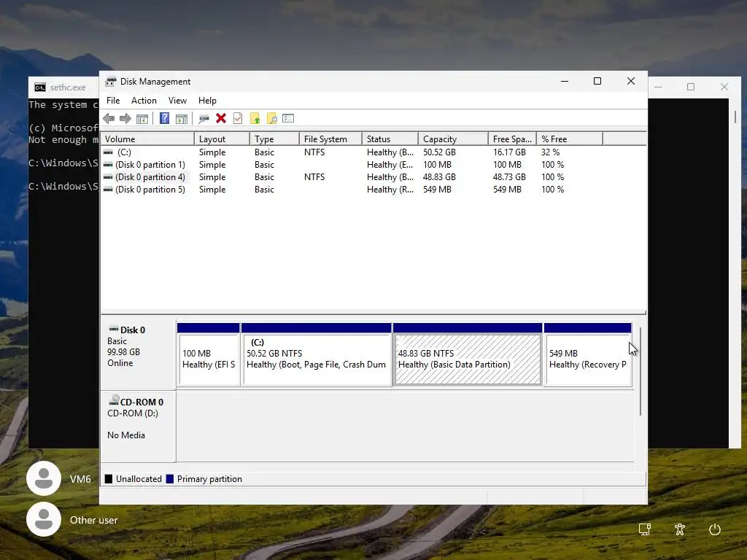Sort by the Type column header
747x560 pixels.
tap(274, 139)
